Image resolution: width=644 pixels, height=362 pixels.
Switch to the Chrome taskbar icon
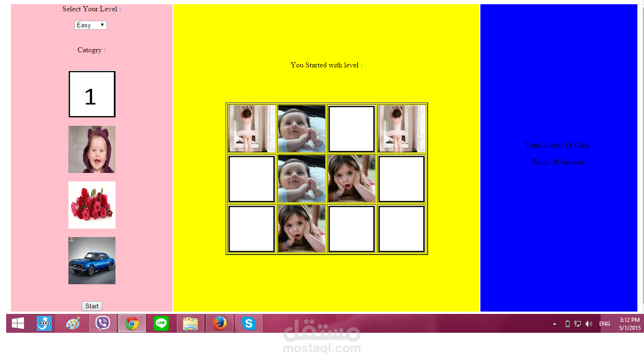click(132, 323)
